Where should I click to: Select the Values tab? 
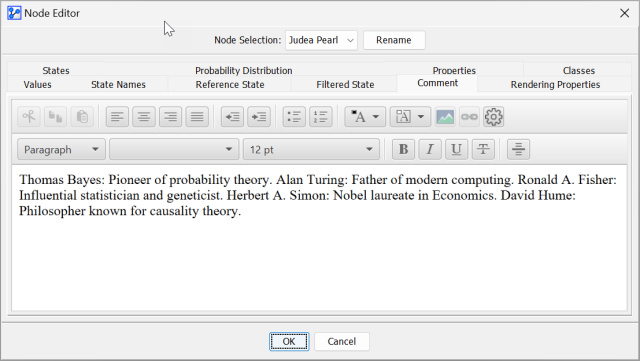pos(38,85)
